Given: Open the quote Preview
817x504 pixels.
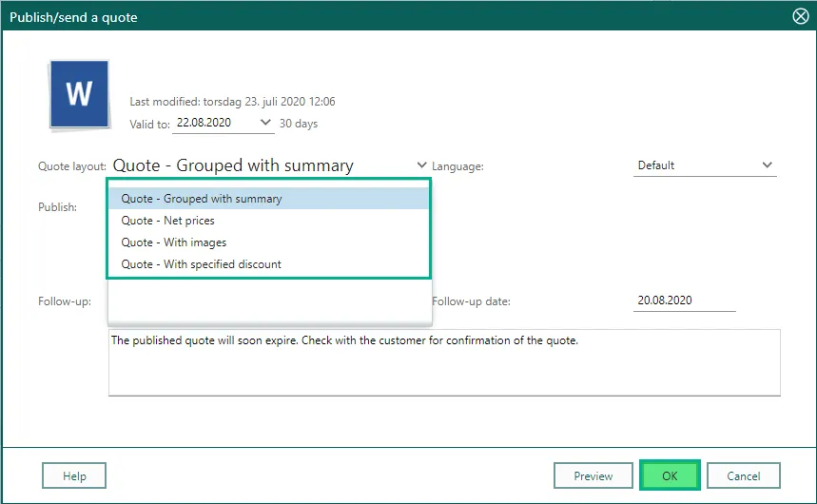Looking at the screenshot, I should [x=593, y=476].
